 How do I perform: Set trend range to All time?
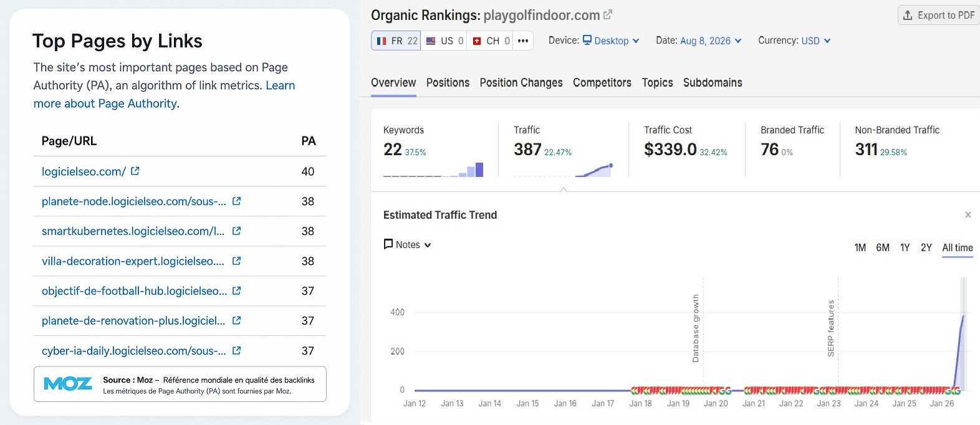click(x=958, y=248)
